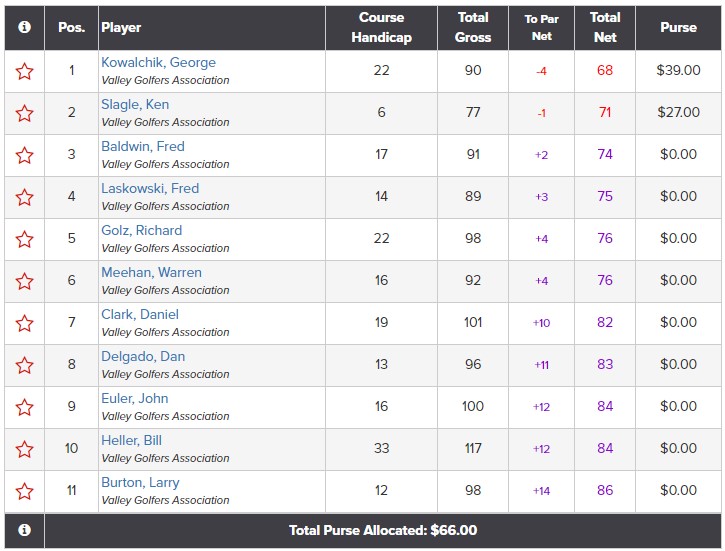This screenshot has height=551, width=725.
Task: Click the star icon for Larry Burton
Action: coord(25,491)
